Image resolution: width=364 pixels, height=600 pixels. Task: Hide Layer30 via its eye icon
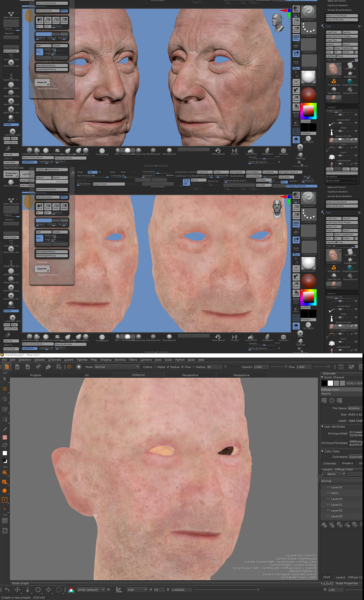coord(328,510)
